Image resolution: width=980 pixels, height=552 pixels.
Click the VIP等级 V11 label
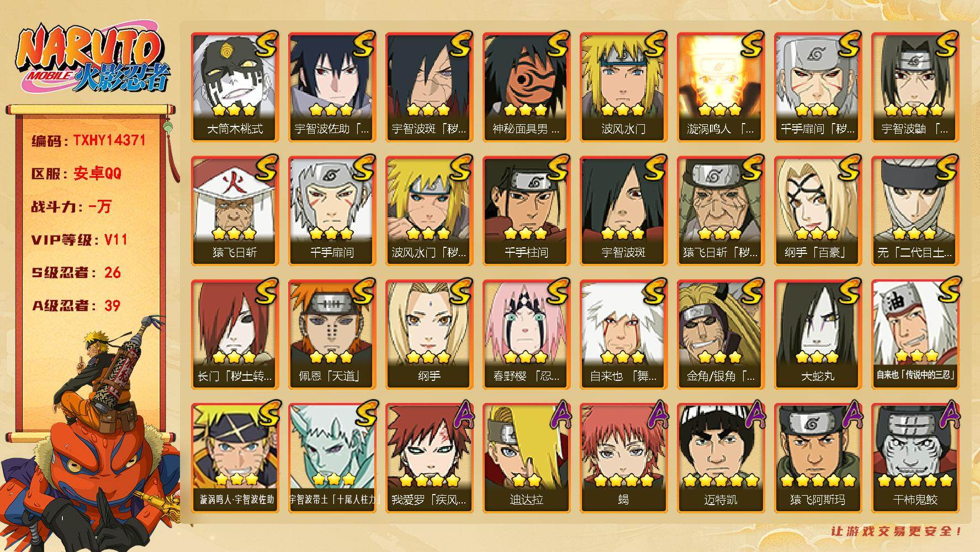(80, 240)
